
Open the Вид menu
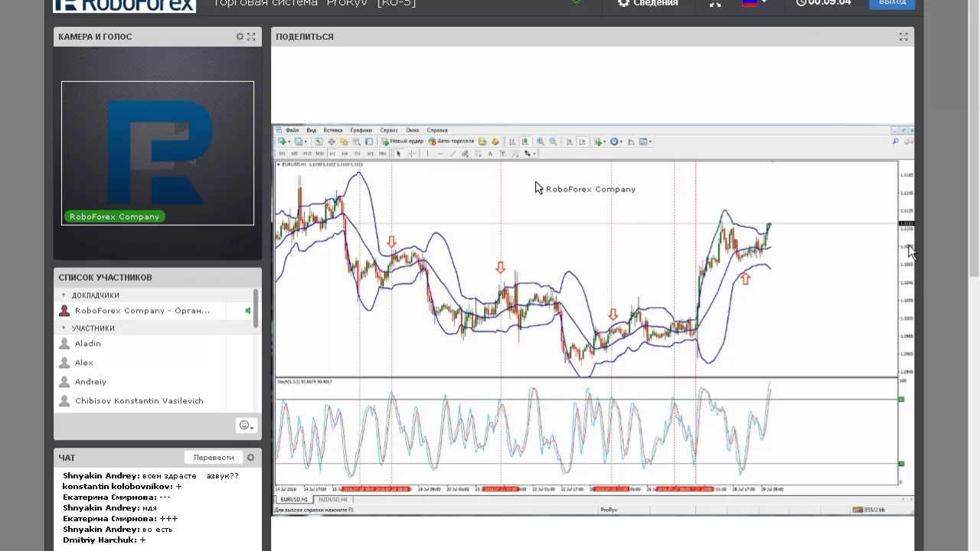click(x=312, y=130)
